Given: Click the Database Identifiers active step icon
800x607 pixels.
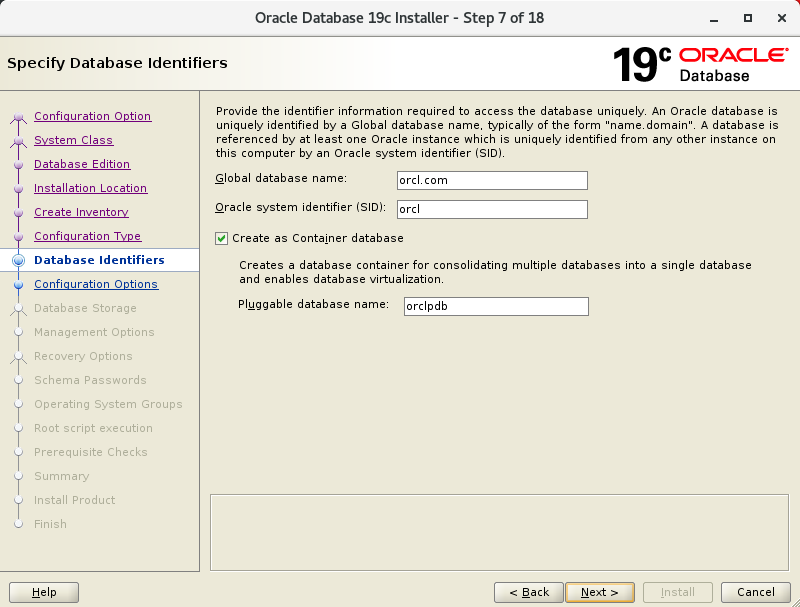Looking at the screenshot, I should 19,260.
